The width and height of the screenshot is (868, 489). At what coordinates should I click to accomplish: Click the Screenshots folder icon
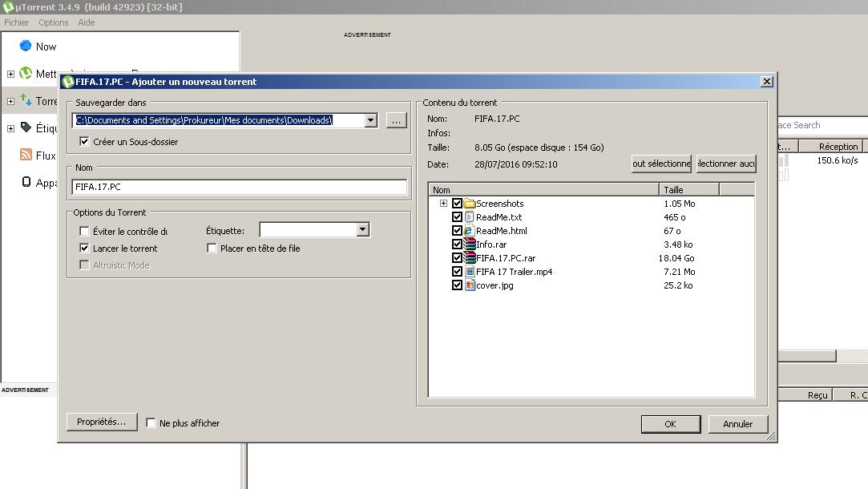[470, 204]
